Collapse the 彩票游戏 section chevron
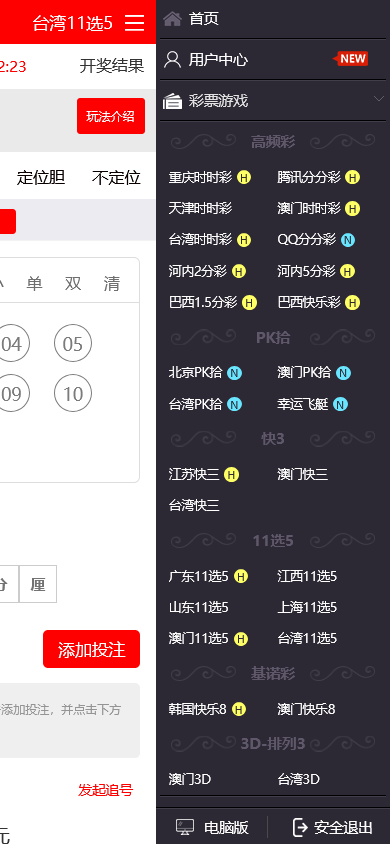This screenshot has height=844, width=390. [x=379, y=99]
